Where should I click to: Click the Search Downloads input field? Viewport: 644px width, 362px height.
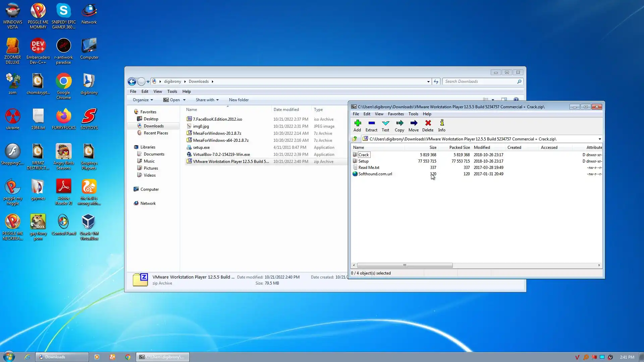pos(480,81)
